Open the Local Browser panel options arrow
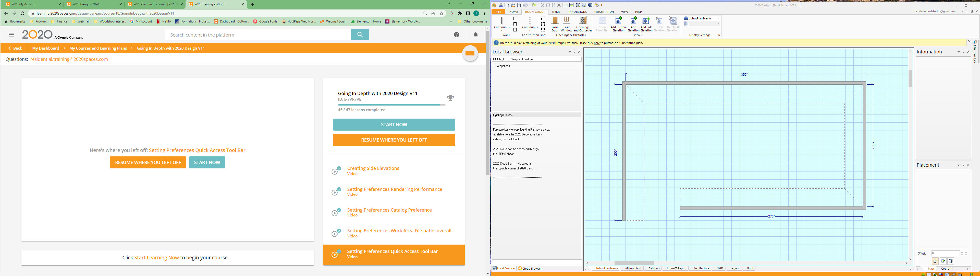The image size is (980, 276). tap(570, 52)
